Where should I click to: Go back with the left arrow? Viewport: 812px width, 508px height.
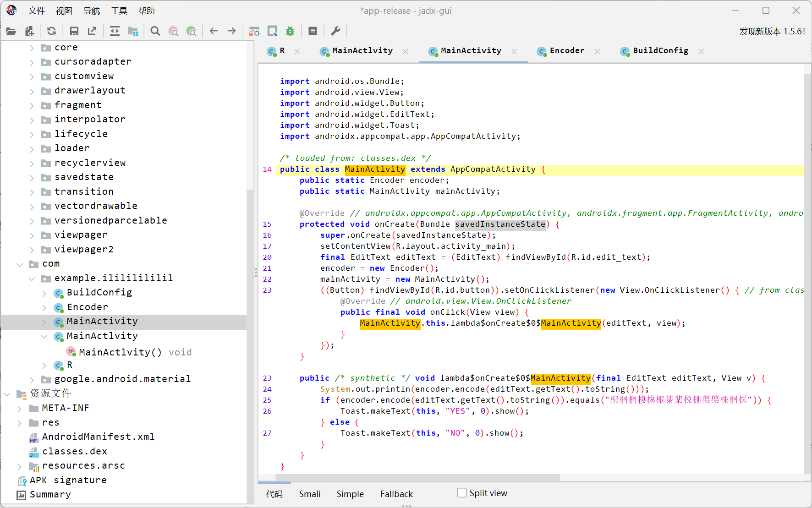tap(214, 31)
